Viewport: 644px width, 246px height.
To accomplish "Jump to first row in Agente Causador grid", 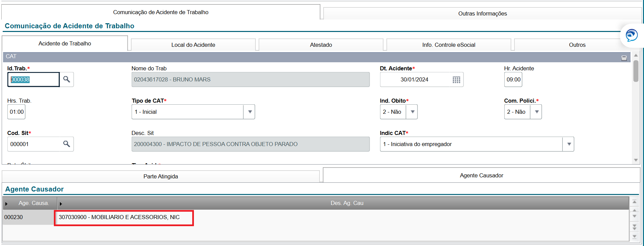I will click(634, 202).
